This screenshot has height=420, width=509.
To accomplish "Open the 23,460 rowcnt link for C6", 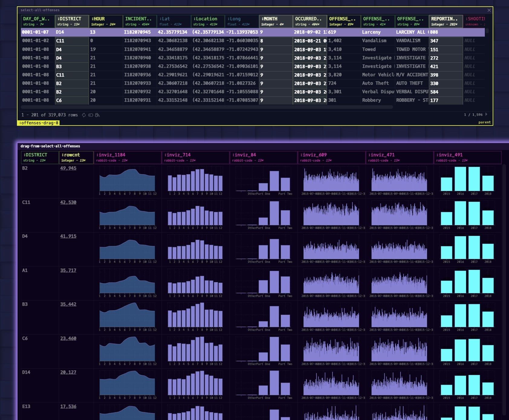I will (x=68, y=338).
